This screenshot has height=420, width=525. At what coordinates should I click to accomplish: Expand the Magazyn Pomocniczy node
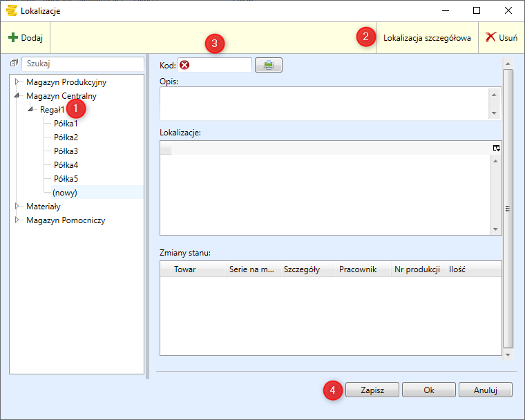click(18, 220)
